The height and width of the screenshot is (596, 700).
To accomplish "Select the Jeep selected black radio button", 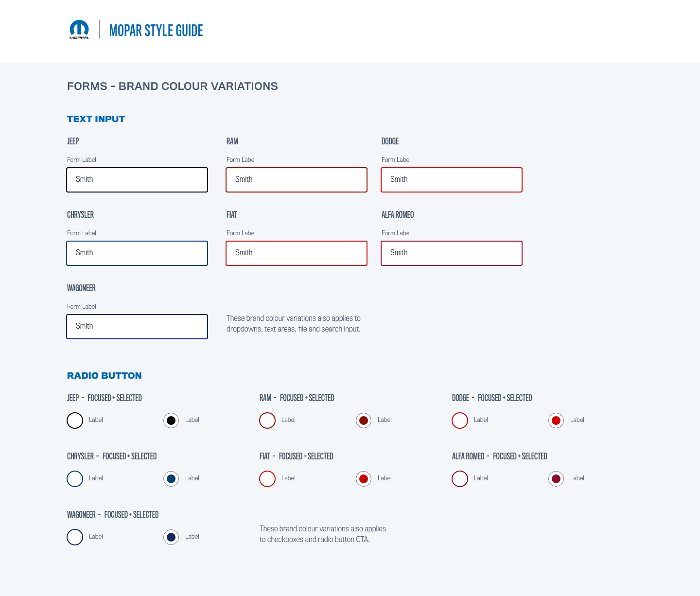I will tap(171, 421).
